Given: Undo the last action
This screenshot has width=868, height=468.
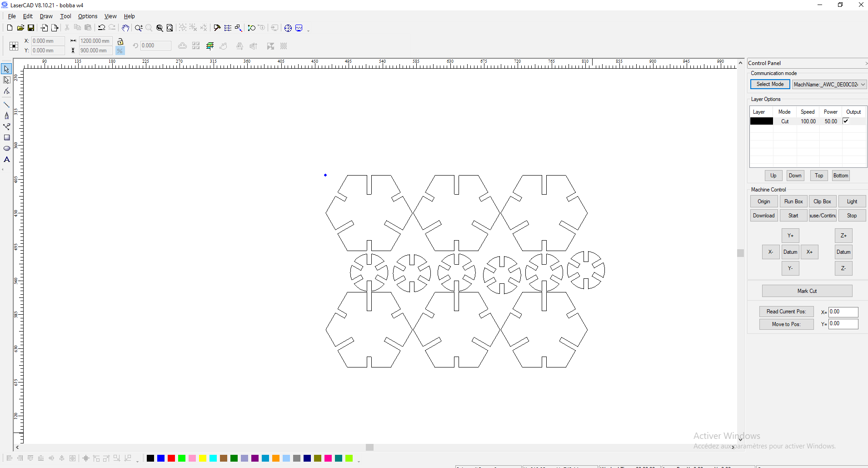Looking at the screenshot, I should tap(101, 28).
